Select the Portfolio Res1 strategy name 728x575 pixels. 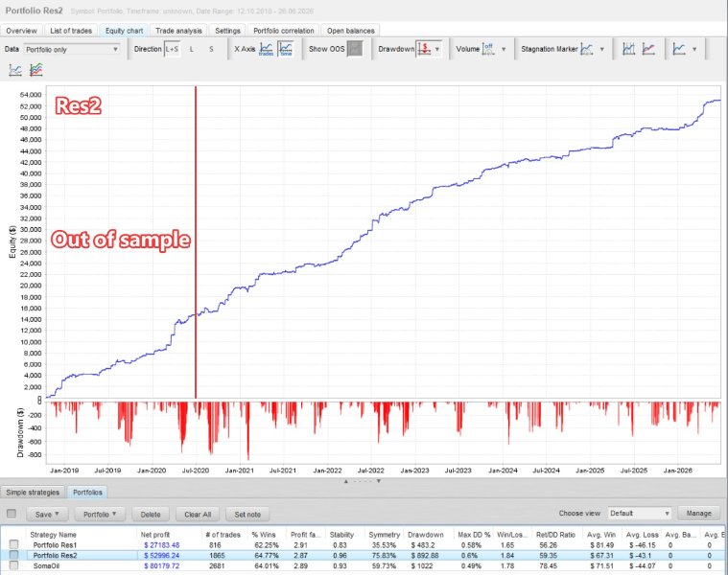(55, 545)
